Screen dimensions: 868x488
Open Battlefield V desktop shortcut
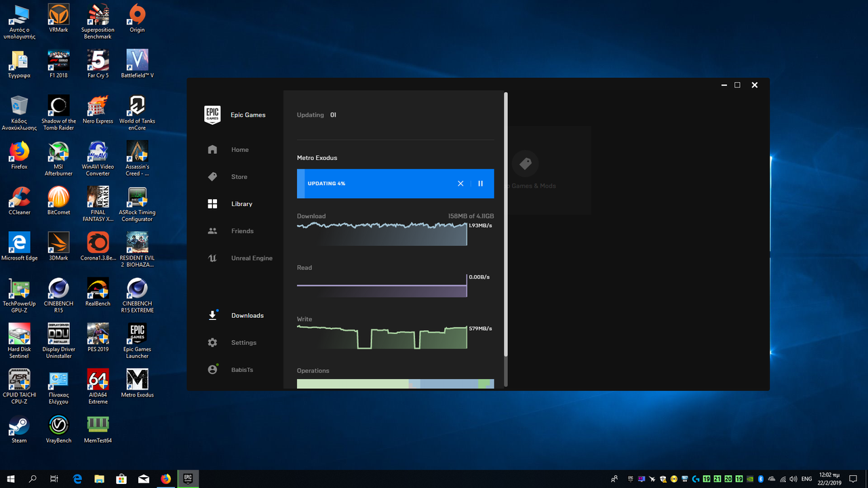pyautogui.click(x=137, y=64)
